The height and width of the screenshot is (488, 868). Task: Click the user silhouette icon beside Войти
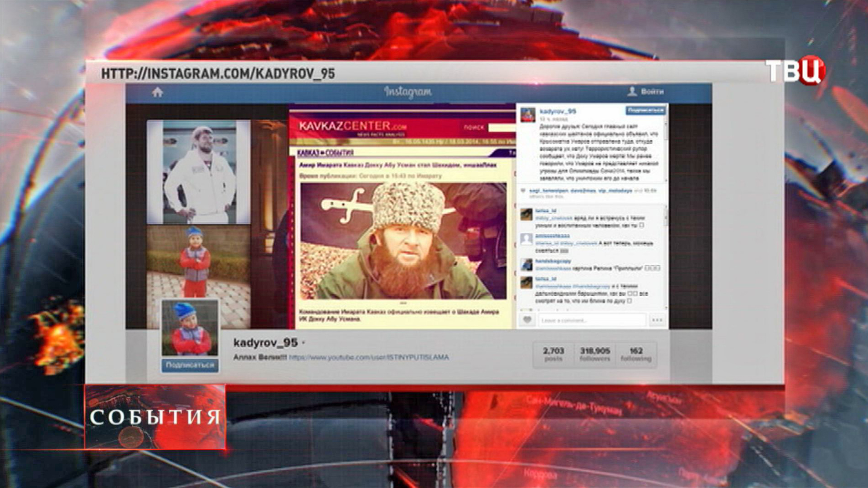click(632, 92)
